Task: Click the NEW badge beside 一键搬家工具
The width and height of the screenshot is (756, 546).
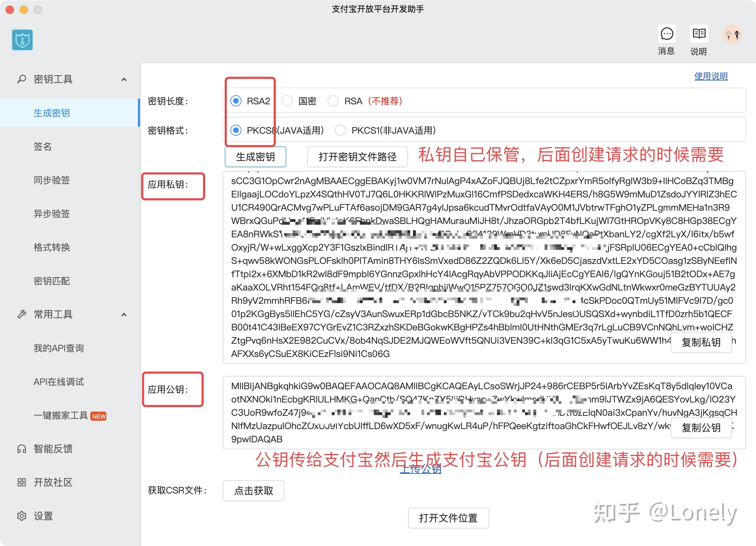Action: tap(99, 416)
